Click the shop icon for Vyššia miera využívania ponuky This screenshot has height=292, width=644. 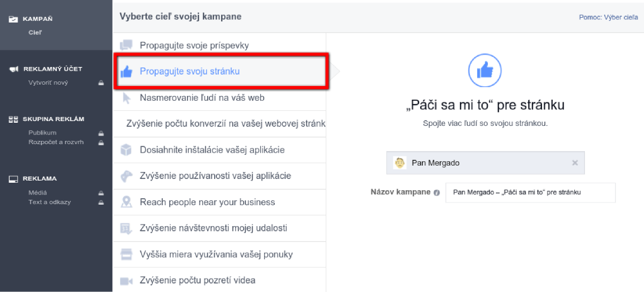point(126,254)
